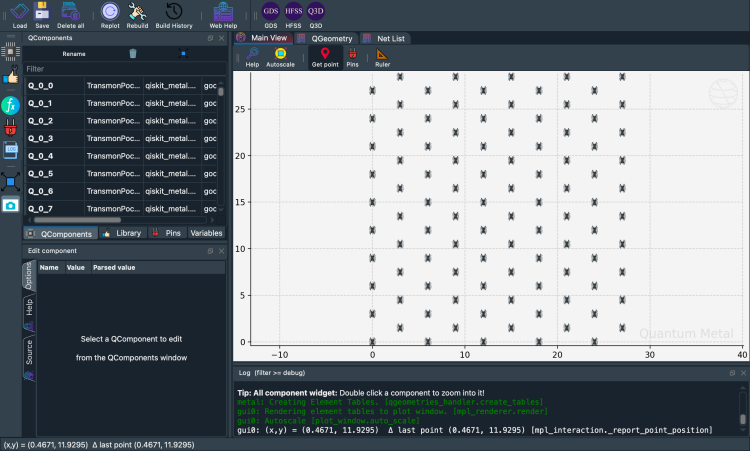This screenshot has width=750, height=451.
Task: Float the QComponents panel
Action: pyautogui.click(x=210, y=38)
